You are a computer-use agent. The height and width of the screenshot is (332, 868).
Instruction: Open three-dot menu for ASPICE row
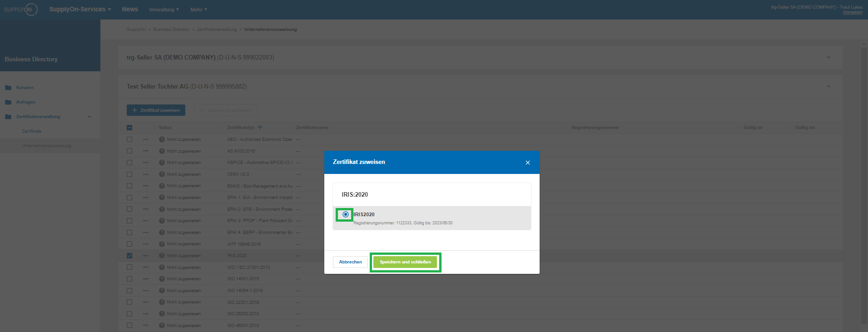pyautogui.click(x=145, y=163)
